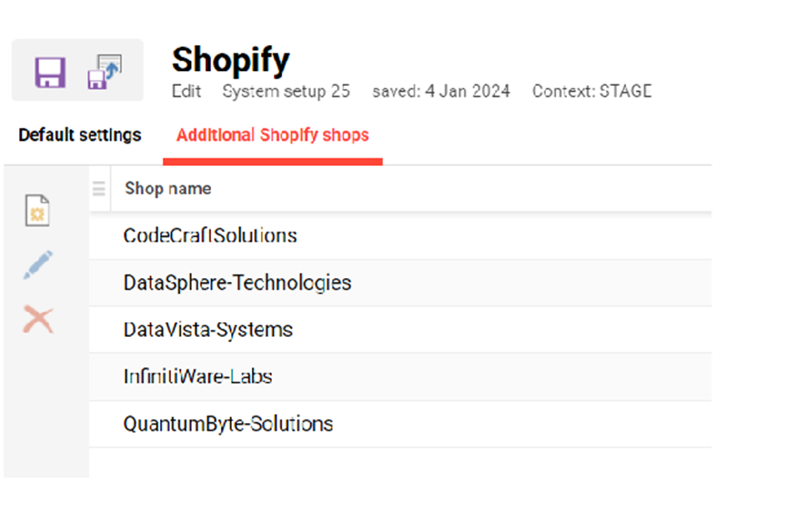Select the CodeCraftSolutions shop row

210,236
